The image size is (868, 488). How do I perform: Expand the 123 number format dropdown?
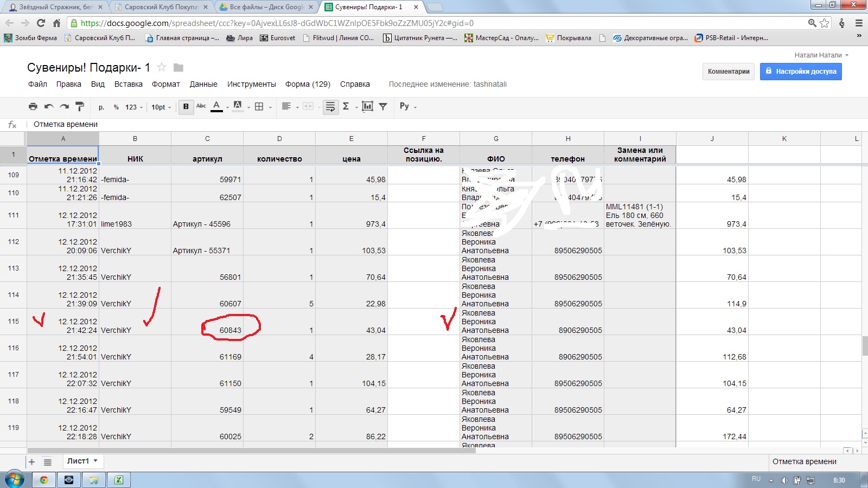coord(134,107)
